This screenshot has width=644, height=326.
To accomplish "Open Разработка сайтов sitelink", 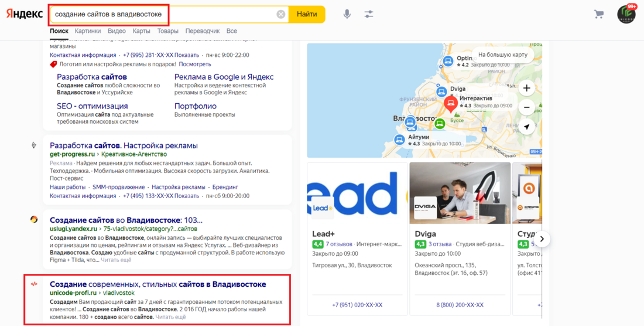I will click(91, 77).
